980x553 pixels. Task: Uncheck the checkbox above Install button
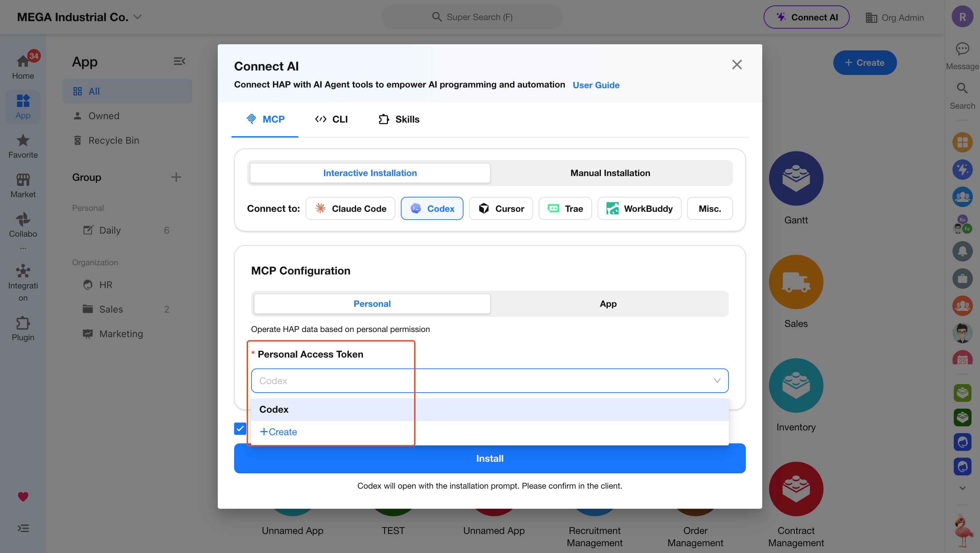240,429
